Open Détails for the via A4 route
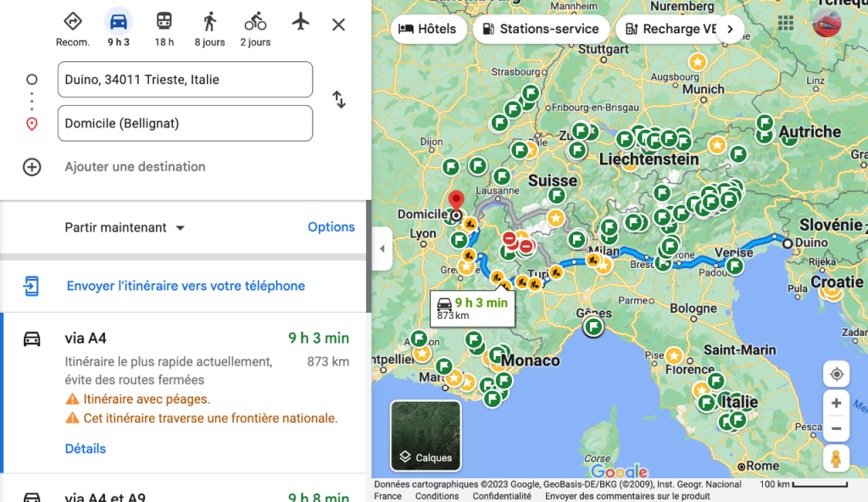Image resolution: width=868 pixels, height=502 pixels. pos(86,449)
